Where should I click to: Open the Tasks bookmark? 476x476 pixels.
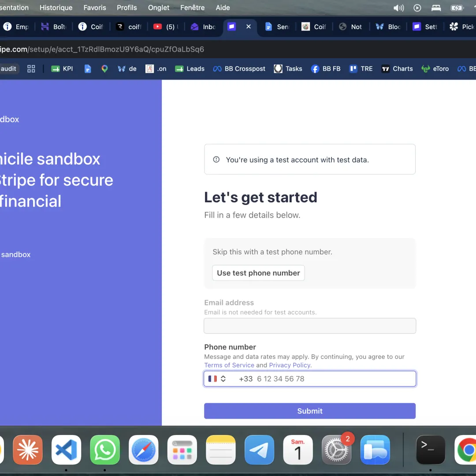288,69
